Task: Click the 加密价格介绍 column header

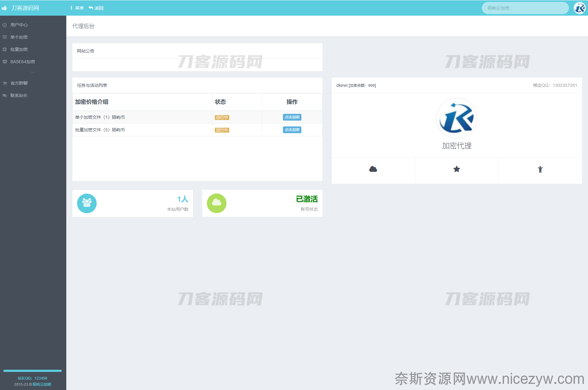Action: 92,102
